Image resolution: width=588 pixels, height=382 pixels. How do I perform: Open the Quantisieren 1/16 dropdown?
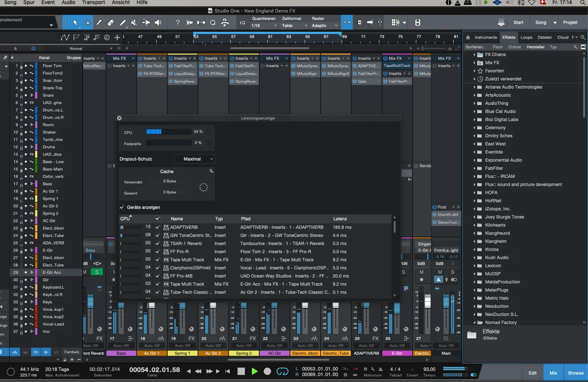(264, 25)
